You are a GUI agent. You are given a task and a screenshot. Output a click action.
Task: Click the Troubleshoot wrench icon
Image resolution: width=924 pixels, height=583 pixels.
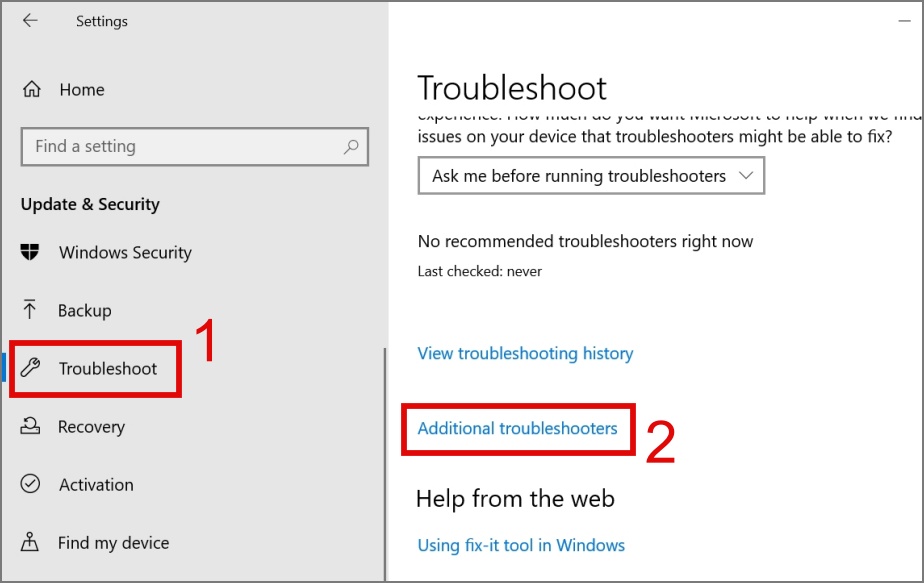(30, 368)
